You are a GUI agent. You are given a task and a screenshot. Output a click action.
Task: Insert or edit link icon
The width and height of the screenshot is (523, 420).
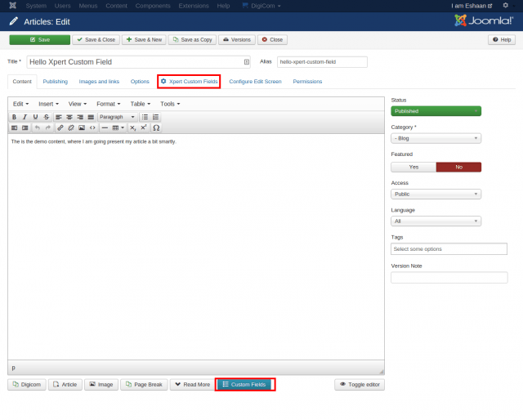click(x=60, y=127)
